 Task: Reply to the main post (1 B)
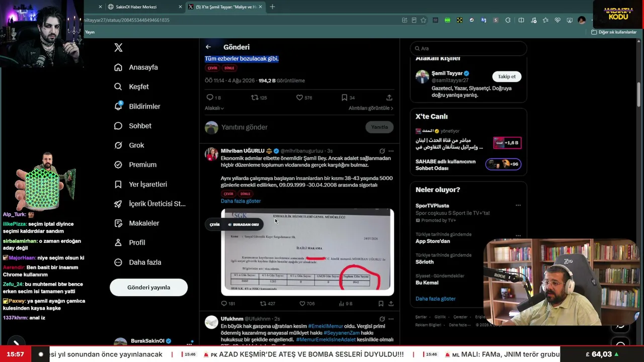pyautogui.click(x=213, y=98)
